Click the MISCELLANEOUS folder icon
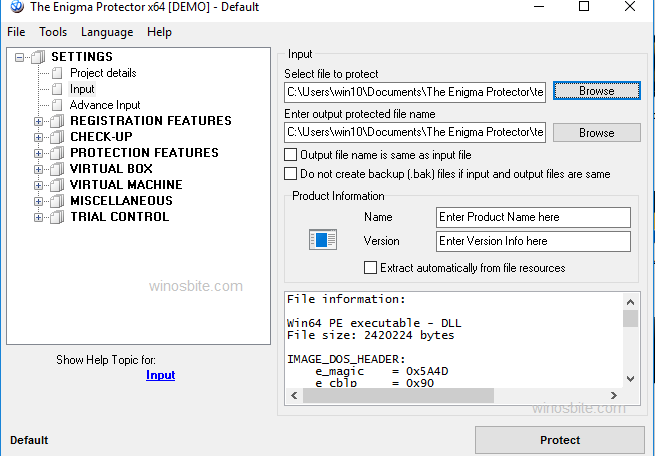This screenshot has height=456, width=655. (x=57, y=201)
